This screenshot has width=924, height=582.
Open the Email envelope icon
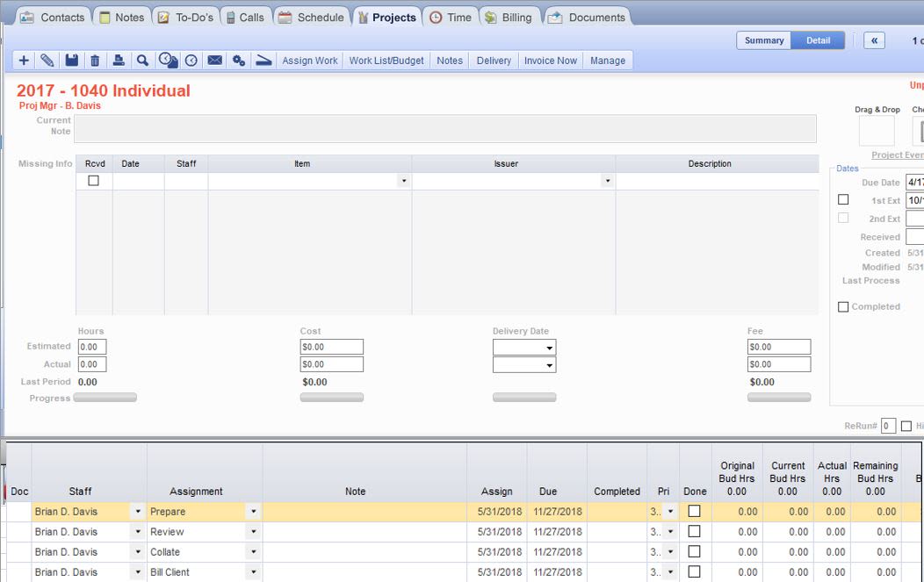click(214, 60)
